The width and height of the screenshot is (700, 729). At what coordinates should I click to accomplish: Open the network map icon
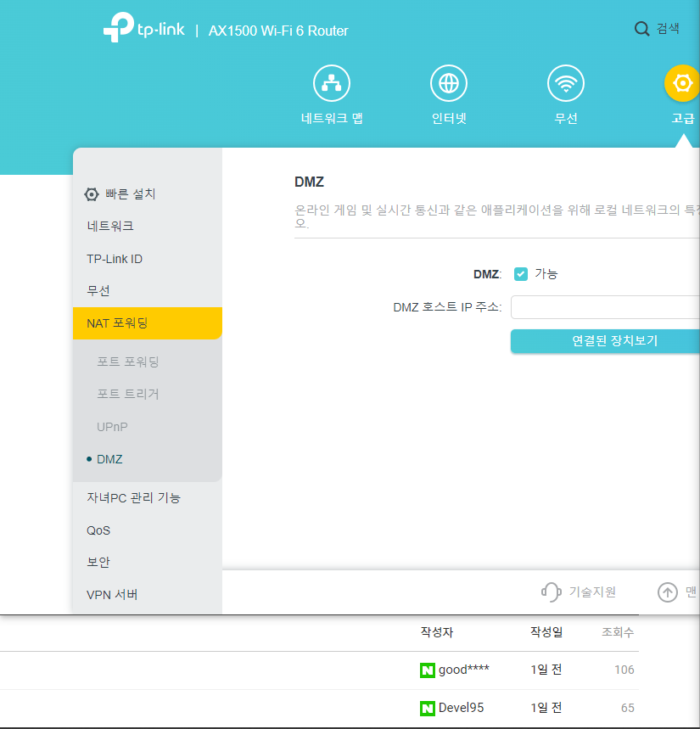pyautogui.click(x=332, y=83)
